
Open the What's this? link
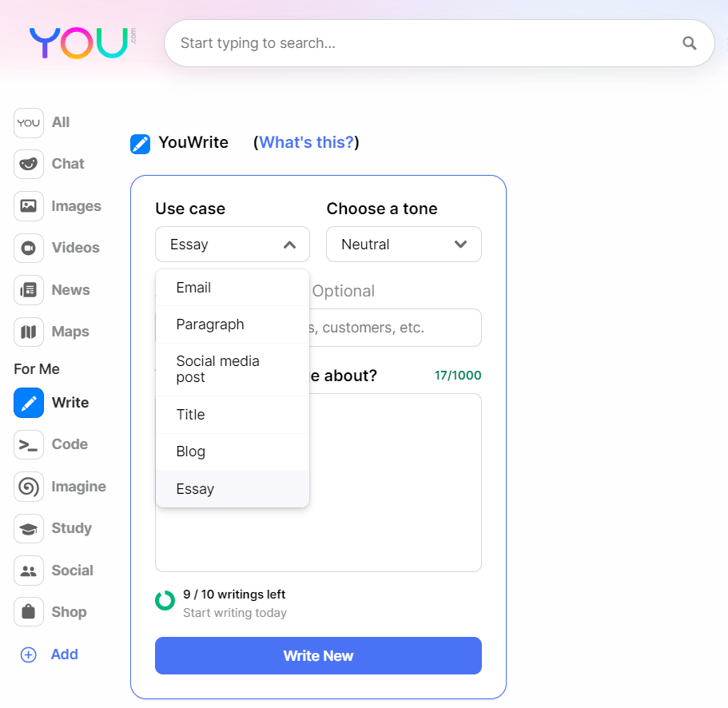coord(306,142)
